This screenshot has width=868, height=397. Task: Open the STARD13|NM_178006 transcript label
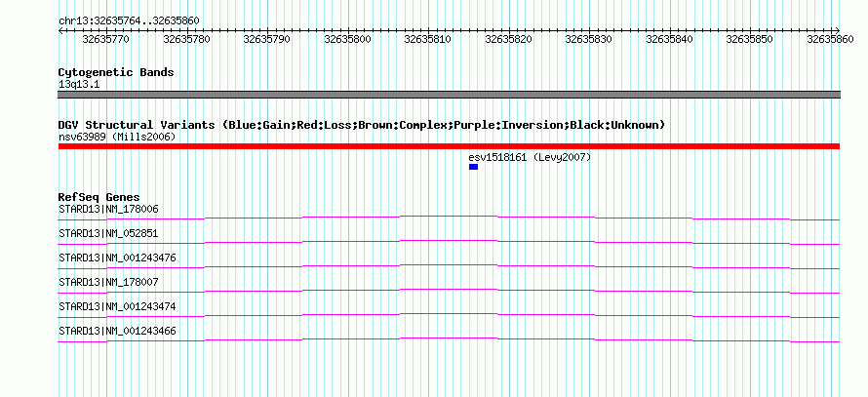(108, 210)
